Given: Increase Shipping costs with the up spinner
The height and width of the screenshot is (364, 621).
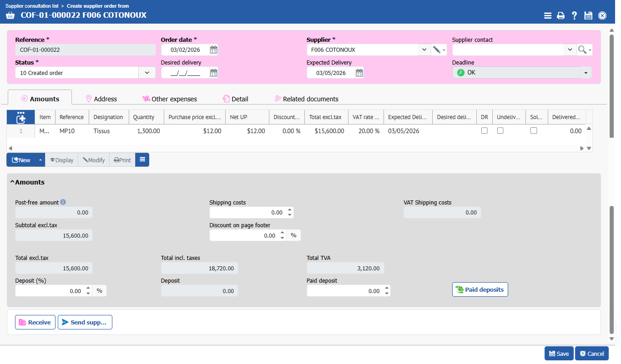Looking at the screenshot, I should (x=290, y=210).
